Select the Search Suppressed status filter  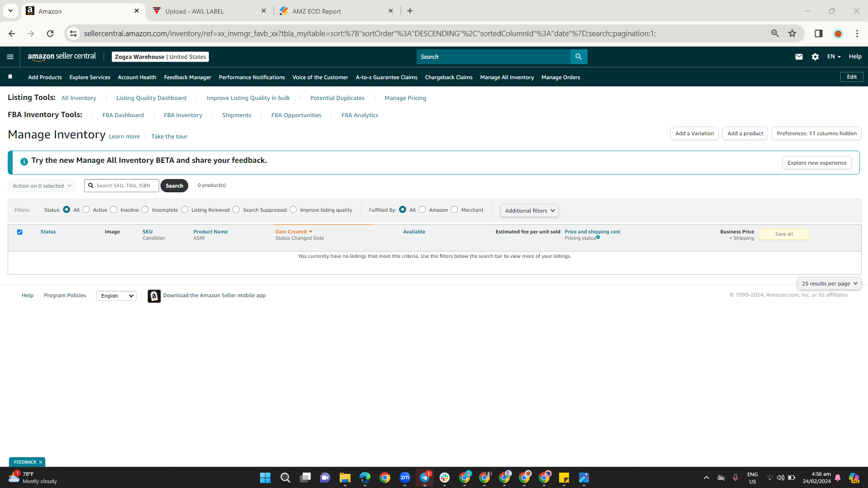(x=236, y=210)
